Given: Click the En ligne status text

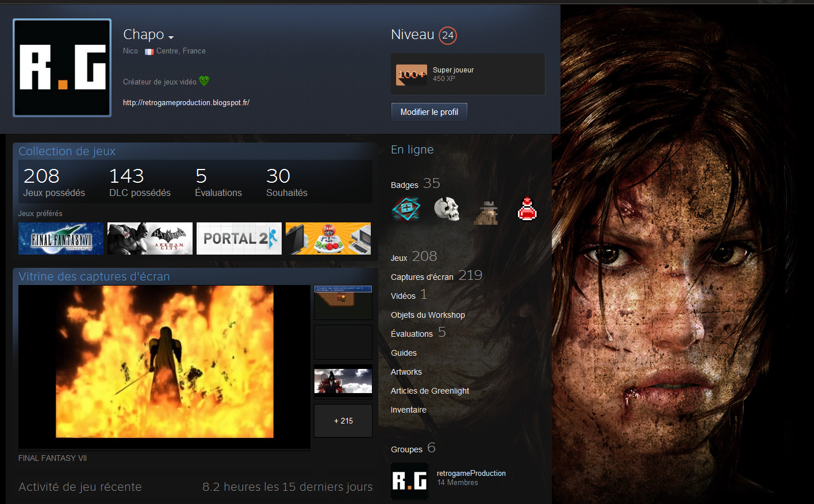Looking at the screenshot, I should tap(412, 150).
